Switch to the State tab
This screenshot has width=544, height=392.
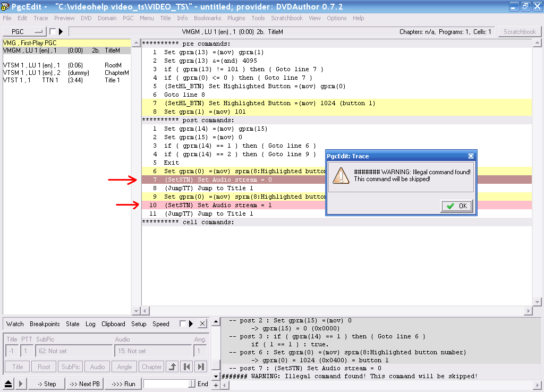pyautogui.click(x=72, y=324)
